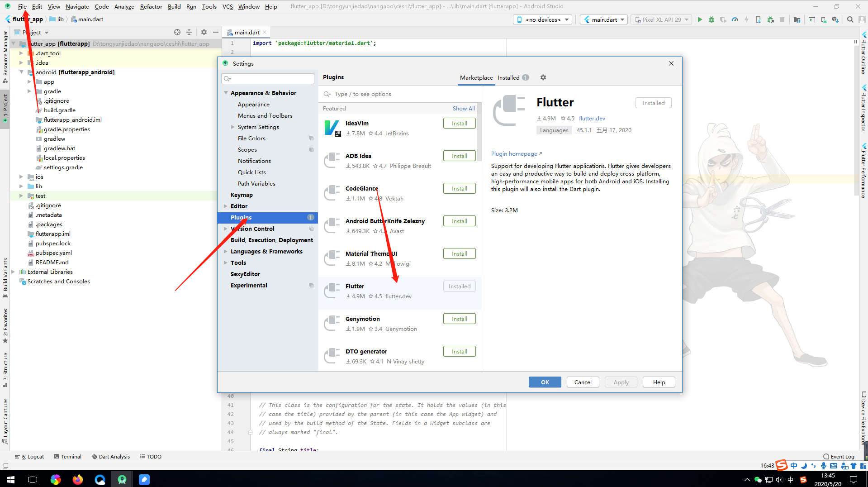Open the SDK Manager icon

pyautogui.click(x=835, y=19)
